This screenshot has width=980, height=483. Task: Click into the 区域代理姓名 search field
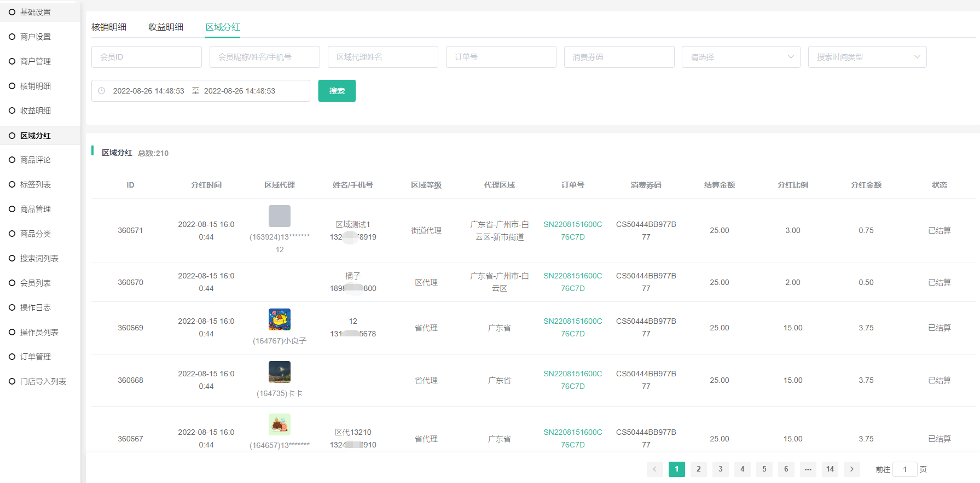click(x=382, y=57)
